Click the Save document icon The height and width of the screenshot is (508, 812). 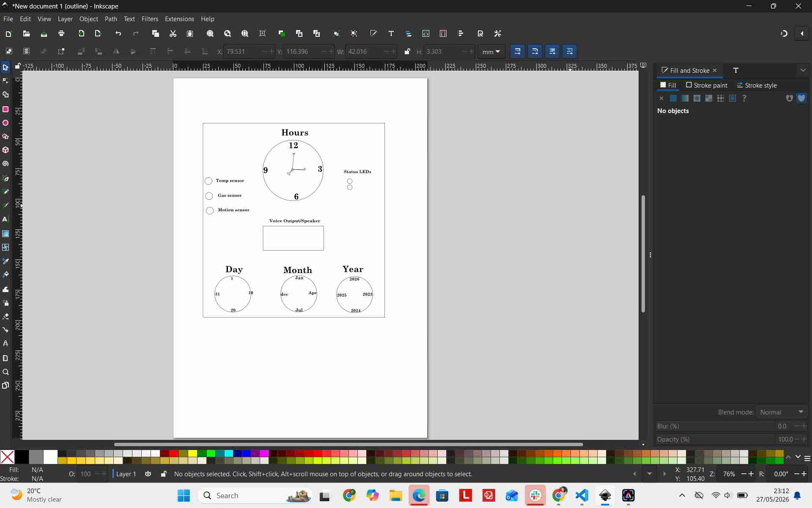[44, 33]
